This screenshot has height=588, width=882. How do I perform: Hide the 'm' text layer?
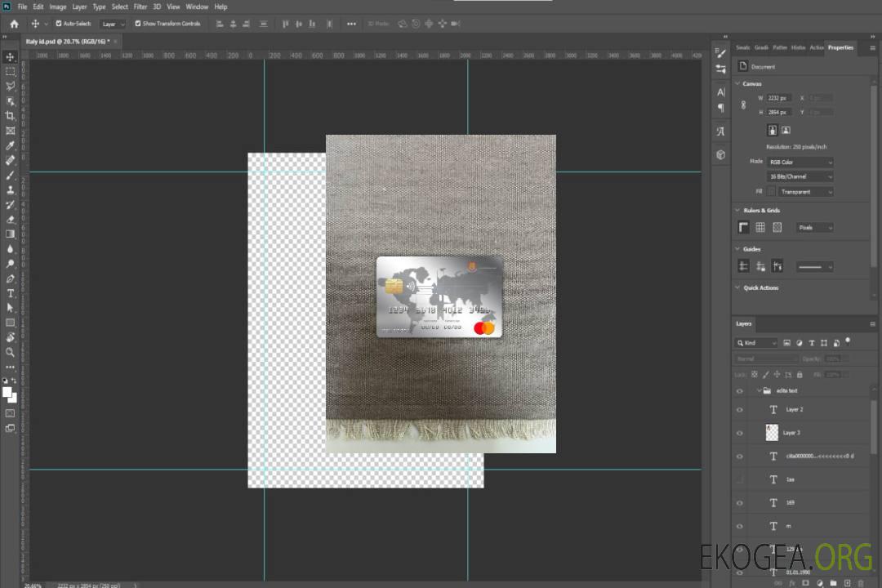tap(740, 526)
